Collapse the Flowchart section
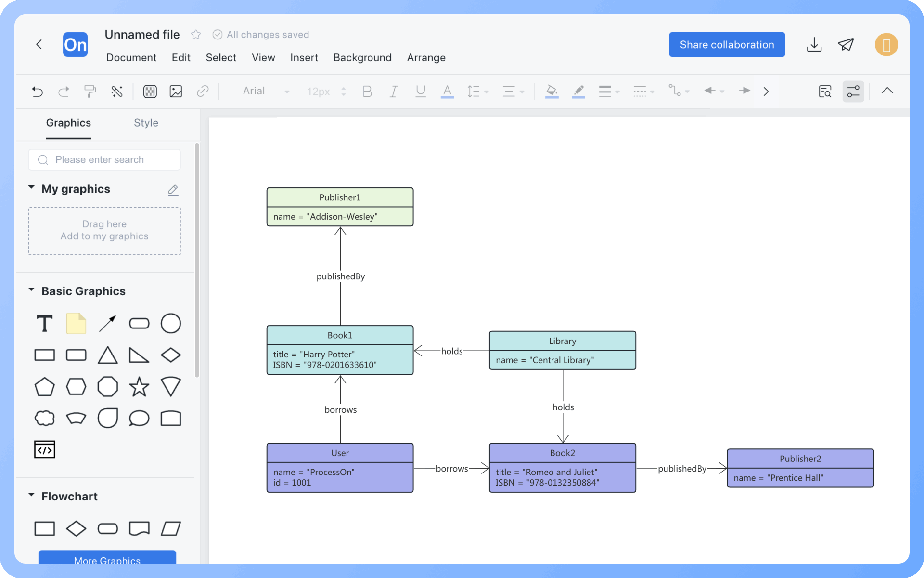 pos(31,495)
